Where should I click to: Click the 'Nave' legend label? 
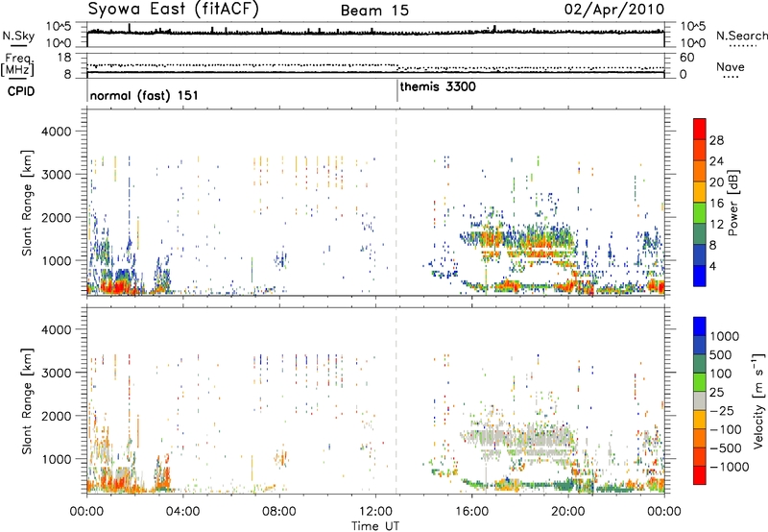click(731, 66)
